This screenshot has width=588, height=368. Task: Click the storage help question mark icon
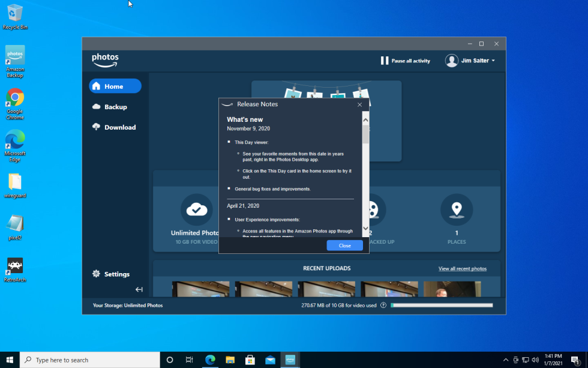tap(383, 306)
